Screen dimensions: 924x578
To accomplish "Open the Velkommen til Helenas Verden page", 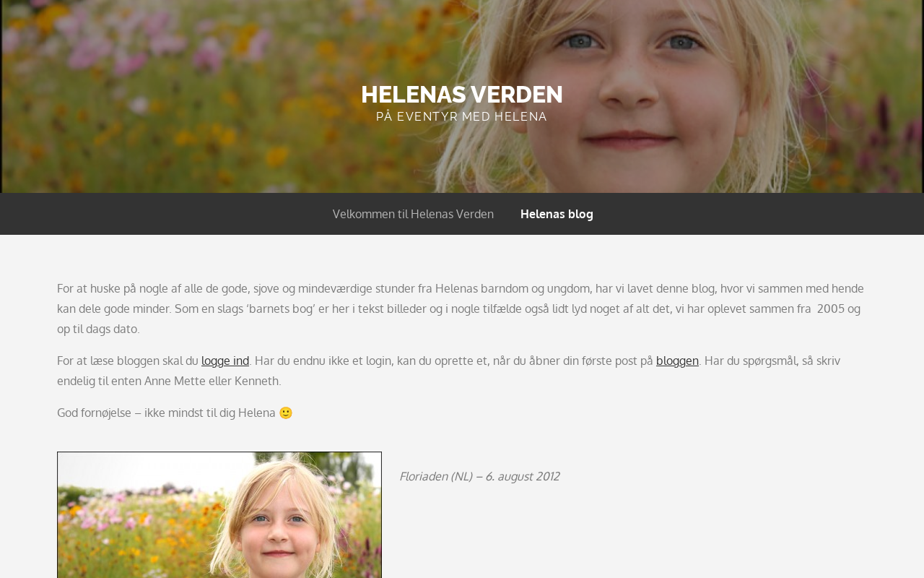I will 413,214.
